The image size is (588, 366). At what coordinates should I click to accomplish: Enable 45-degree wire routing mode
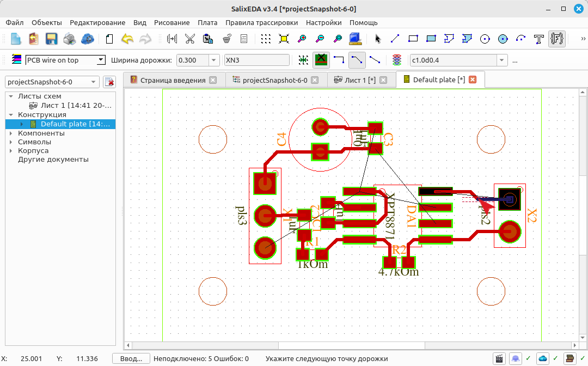pos(357,60)
